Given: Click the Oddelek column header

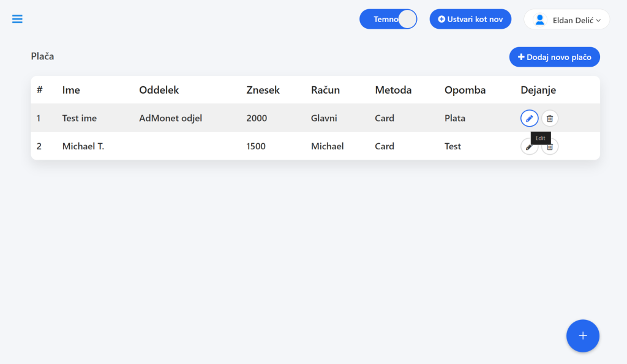Looking at the screenshot, I should click(159, 90).
